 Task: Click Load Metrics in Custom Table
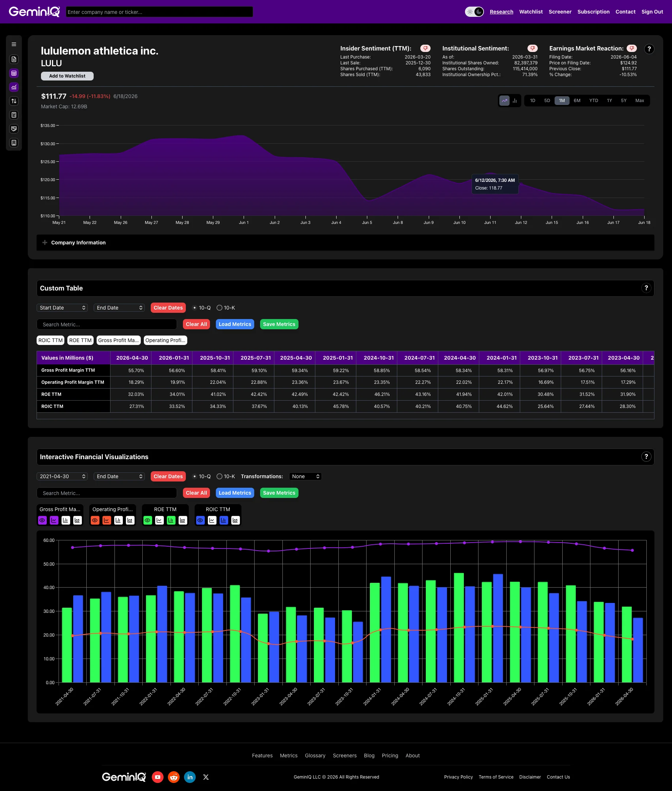(x=234, y=324)
